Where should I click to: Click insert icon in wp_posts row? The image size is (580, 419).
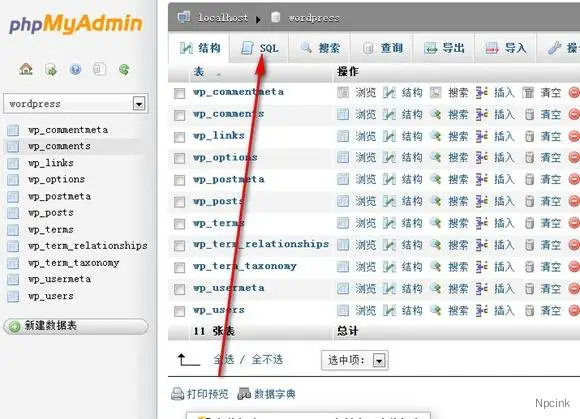tap(482, 201)
